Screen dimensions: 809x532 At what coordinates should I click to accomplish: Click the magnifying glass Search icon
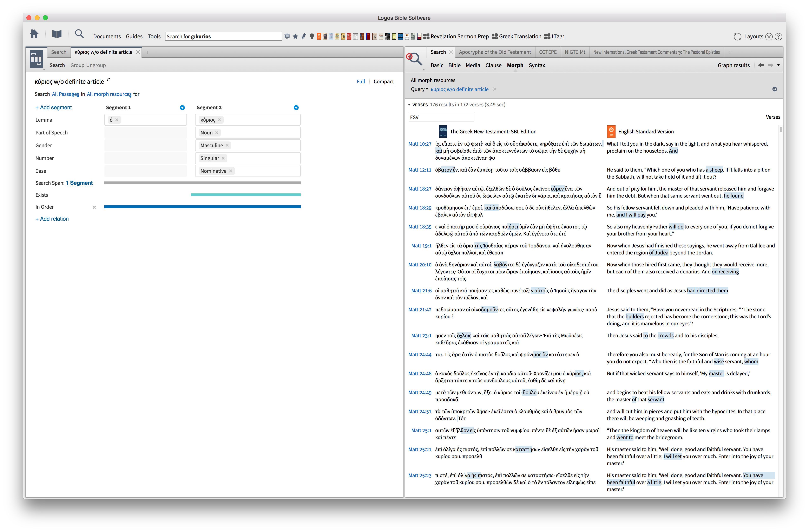pyautogui.click(x=79, y=34)
